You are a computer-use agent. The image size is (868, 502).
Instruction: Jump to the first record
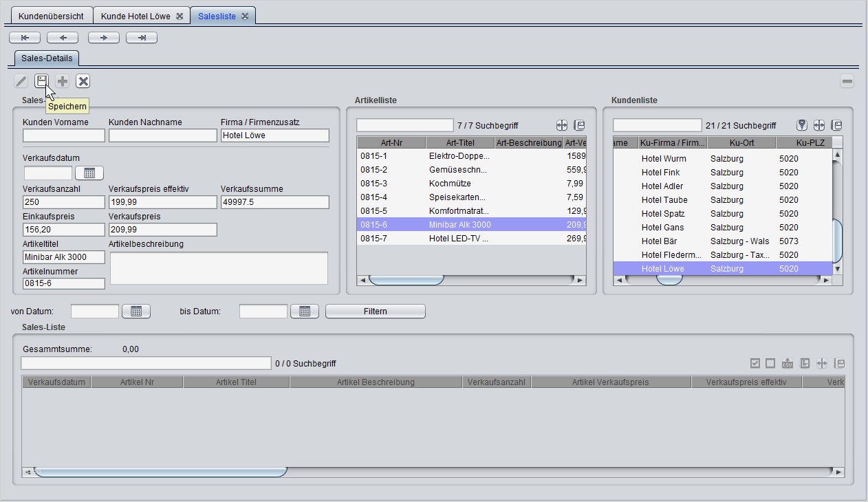(25, 38)
